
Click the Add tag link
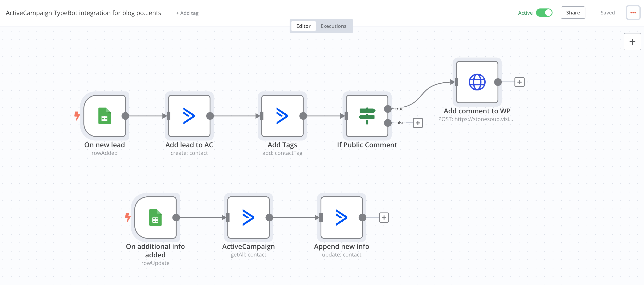point(187,13)
